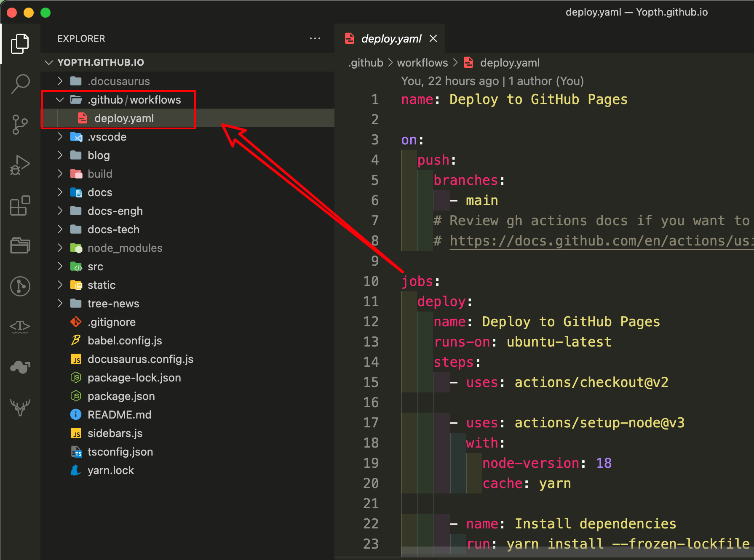Open the Project Manager folders icon

click(x=20, y=245)
